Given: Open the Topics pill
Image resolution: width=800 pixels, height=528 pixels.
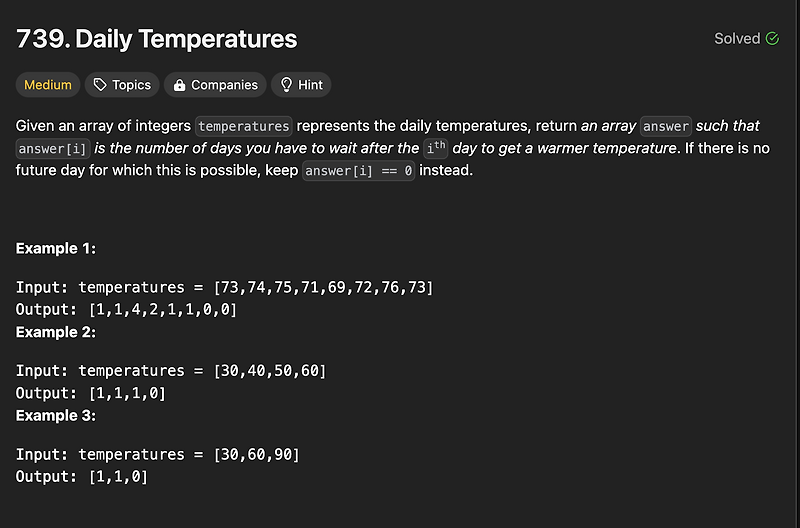Looking at the screenshot, I should (x=122, y=85).
